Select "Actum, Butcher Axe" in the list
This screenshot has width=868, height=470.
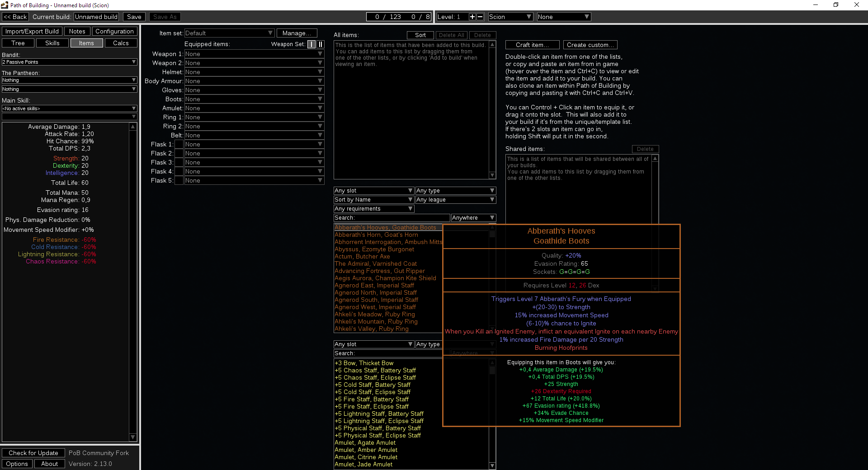(362, 257)
